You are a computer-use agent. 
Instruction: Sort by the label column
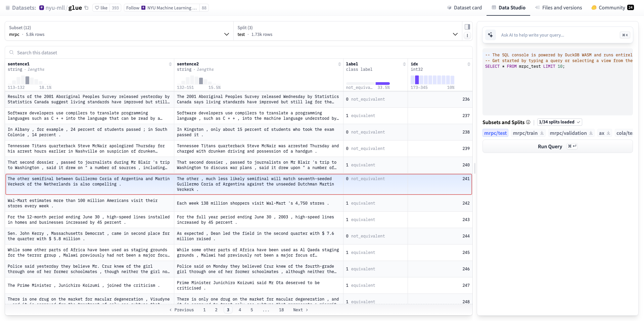click(404, 64)
